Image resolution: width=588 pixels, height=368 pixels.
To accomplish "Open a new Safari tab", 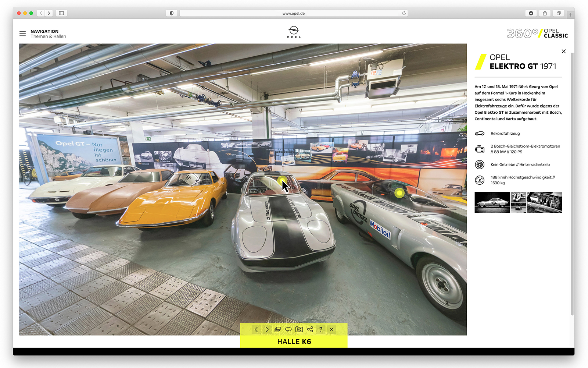I will pyautogui.click(x=570, y=15).
